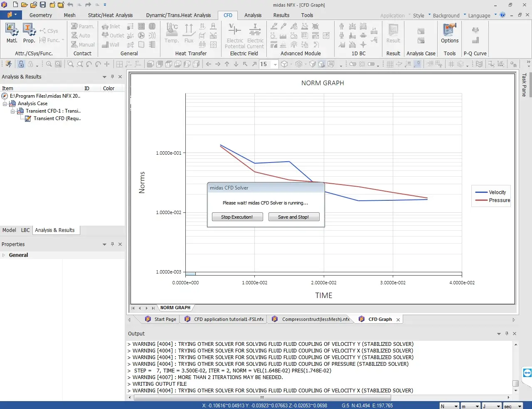Open the Task Pane side tab
Viewport: 532px width, 409px height.
[x=524, y=85]
